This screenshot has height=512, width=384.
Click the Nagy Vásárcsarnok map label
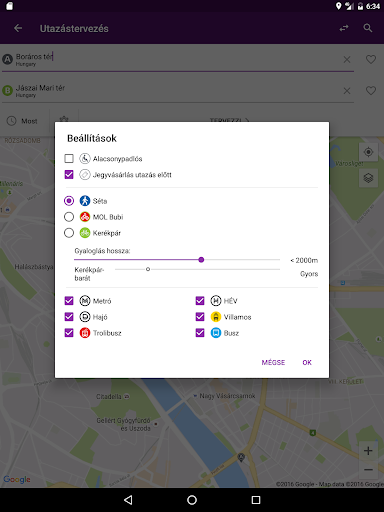click(x=227, y=396)
